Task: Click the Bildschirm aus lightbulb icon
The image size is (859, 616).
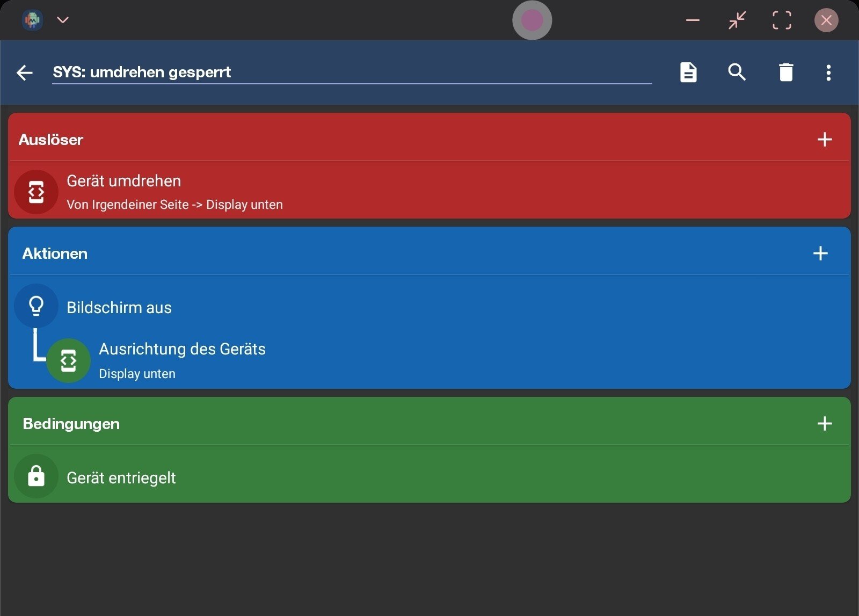Action: (36, 306)
